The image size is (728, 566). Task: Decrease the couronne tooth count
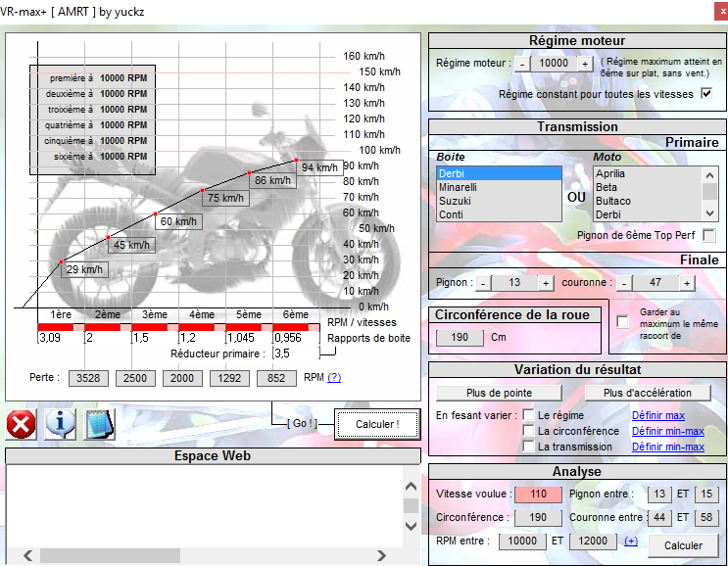click(x=624, y=283)
